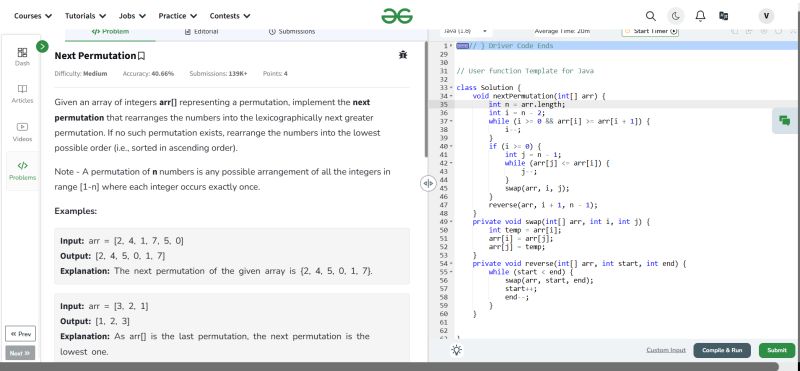Click code line 'reverse(arr, i + 1, n - 1);'
800x371 pixels.
pyautogui.click(x=543, y=205)
